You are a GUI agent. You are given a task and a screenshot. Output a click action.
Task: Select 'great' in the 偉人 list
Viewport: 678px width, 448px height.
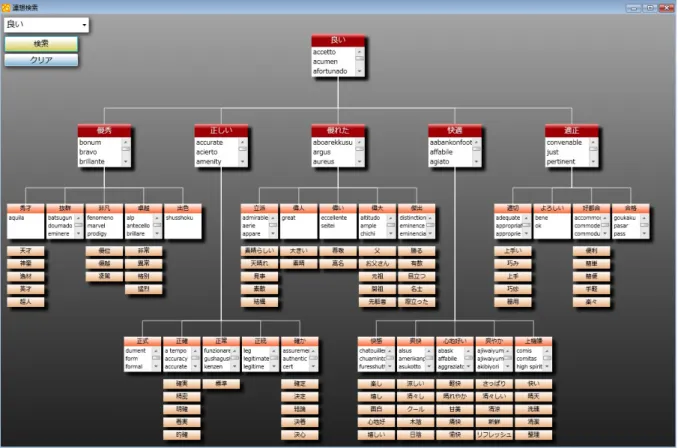[288, 218]
